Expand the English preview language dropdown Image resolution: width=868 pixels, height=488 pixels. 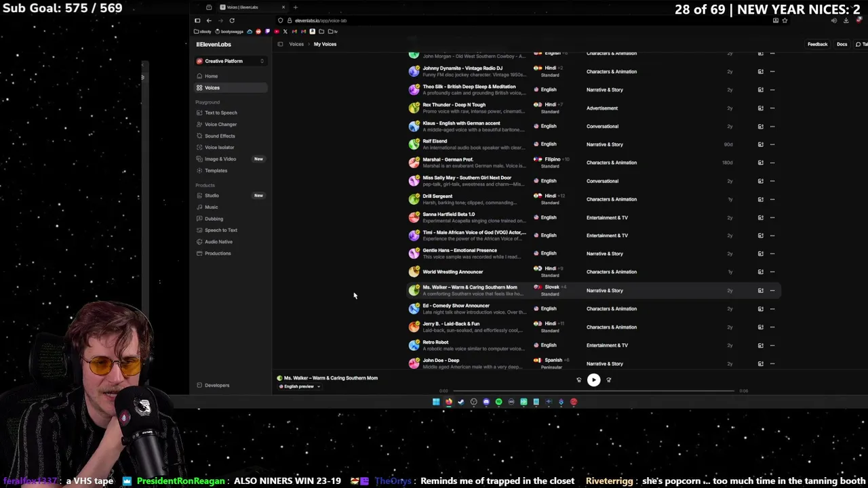tap(300, 386)
